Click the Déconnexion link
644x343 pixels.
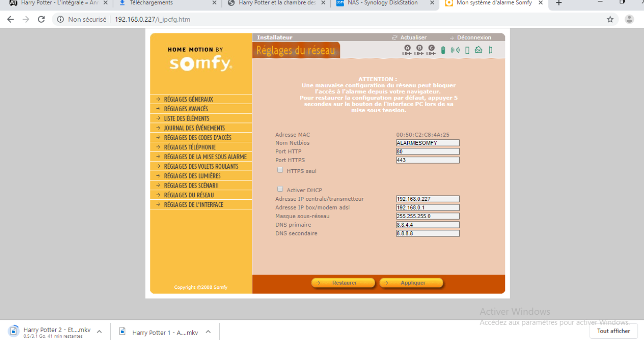(474, 38)
